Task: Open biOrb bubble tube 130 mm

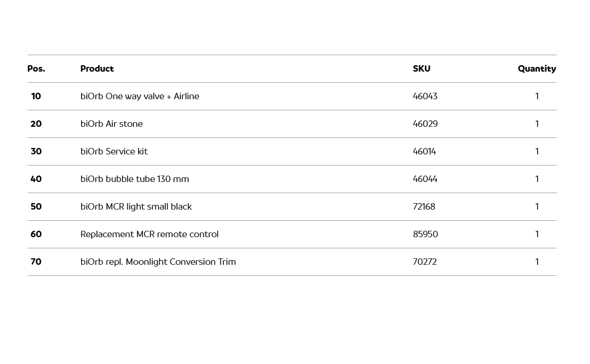Action: click(x=135, y=179)
